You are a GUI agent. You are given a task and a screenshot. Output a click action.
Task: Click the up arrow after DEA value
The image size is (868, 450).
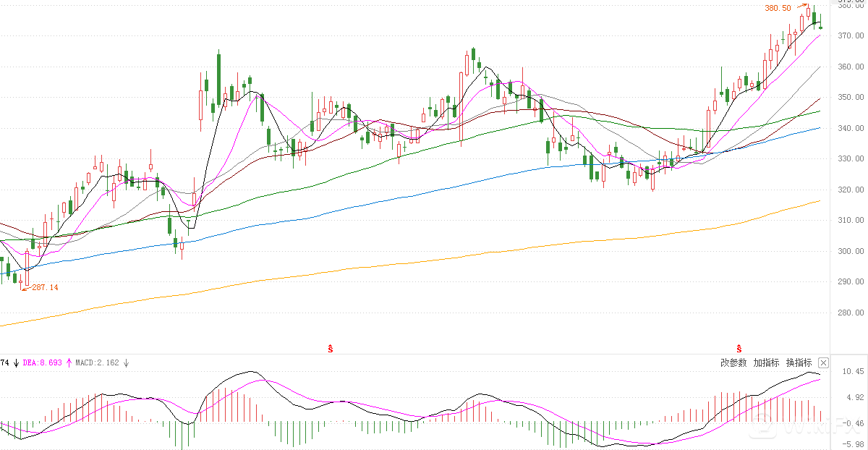pos(69,362)
